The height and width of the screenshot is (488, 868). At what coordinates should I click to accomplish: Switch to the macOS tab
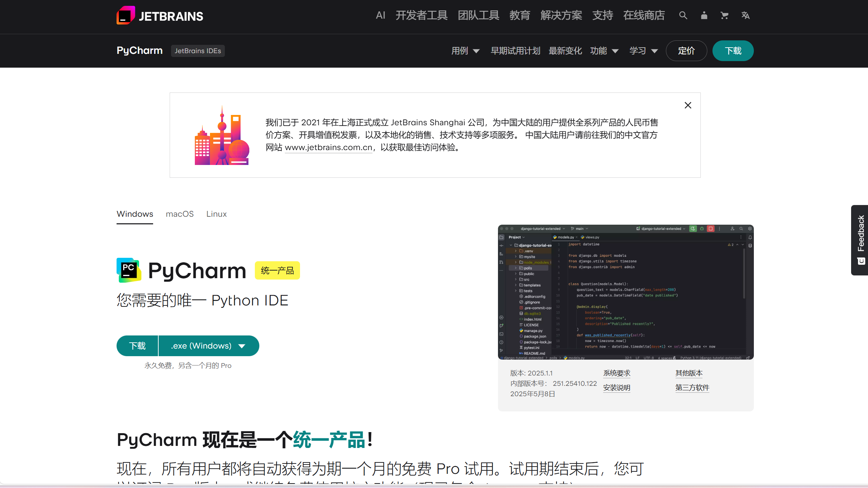pos(180,214)
